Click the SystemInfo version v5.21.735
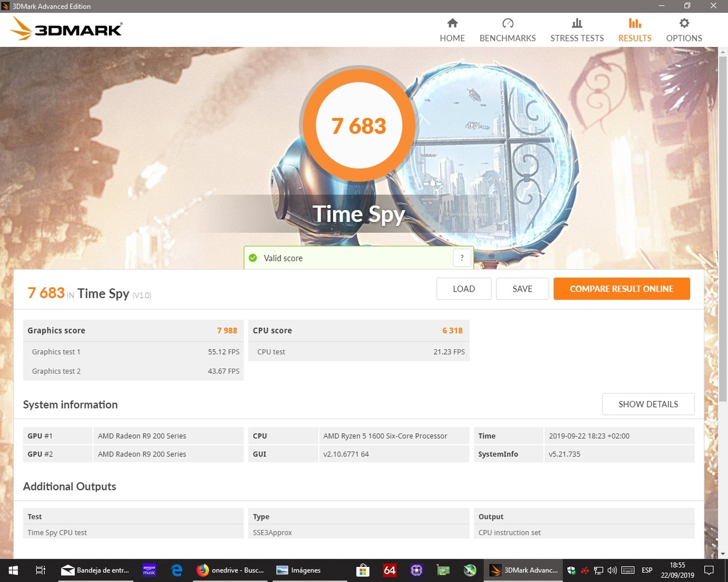Viewport: 728px width, 582px height. (x=565, y=454)
